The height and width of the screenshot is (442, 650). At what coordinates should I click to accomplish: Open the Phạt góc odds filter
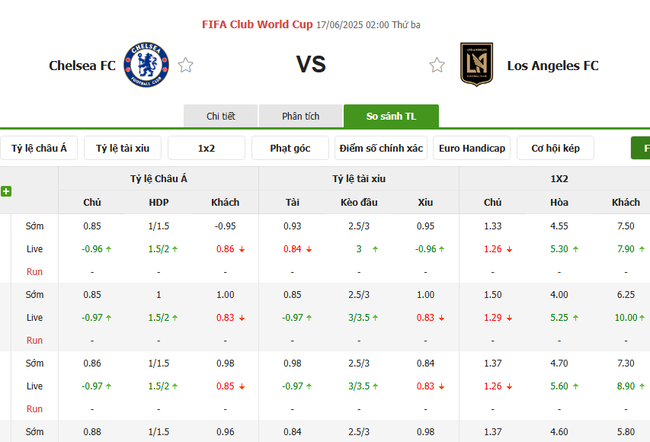(x=290, y=149)
